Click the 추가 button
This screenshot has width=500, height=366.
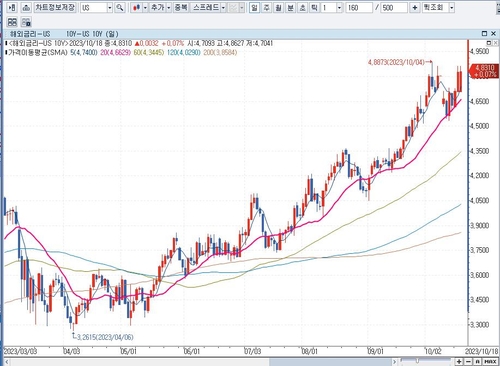[157, 7]
